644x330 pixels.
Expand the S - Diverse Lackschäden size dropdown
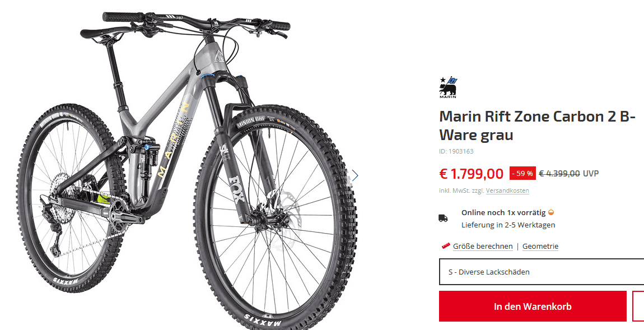[x=541, y=272]
